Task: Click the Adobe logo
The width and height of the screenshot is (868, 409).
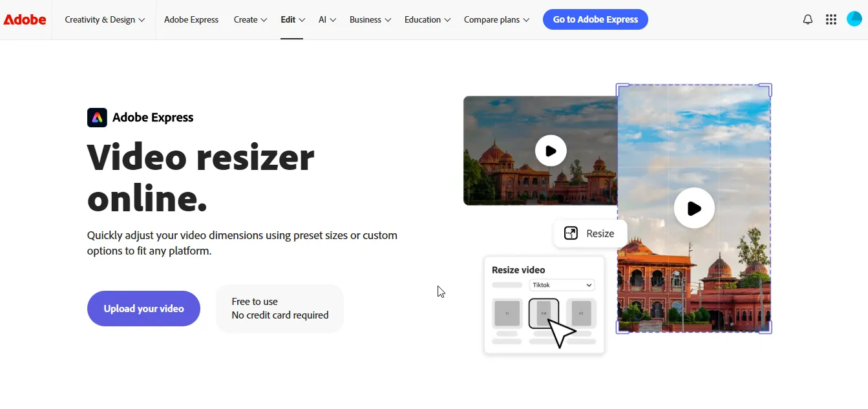Action: pos(25,19)
